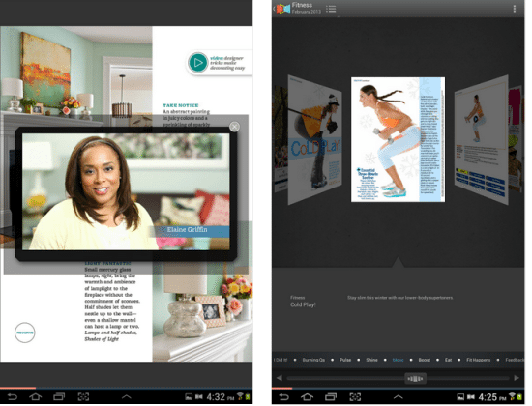The width and height of the screenshot is (532, 406).
Task: Select the Cold Play cover thumbnail
Action: click(315, 140)
